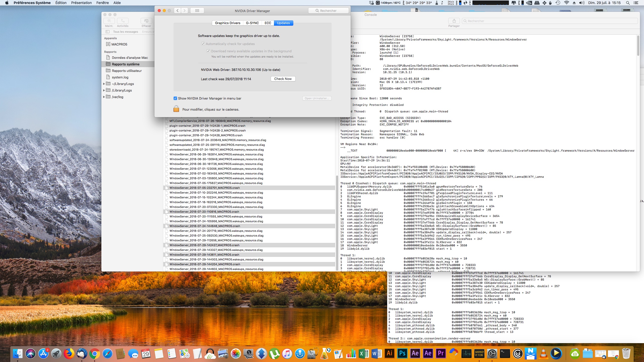Viewport: 644px width, 362px height.
Task: Open Terminal from the dock
Action: pos(505,353)
